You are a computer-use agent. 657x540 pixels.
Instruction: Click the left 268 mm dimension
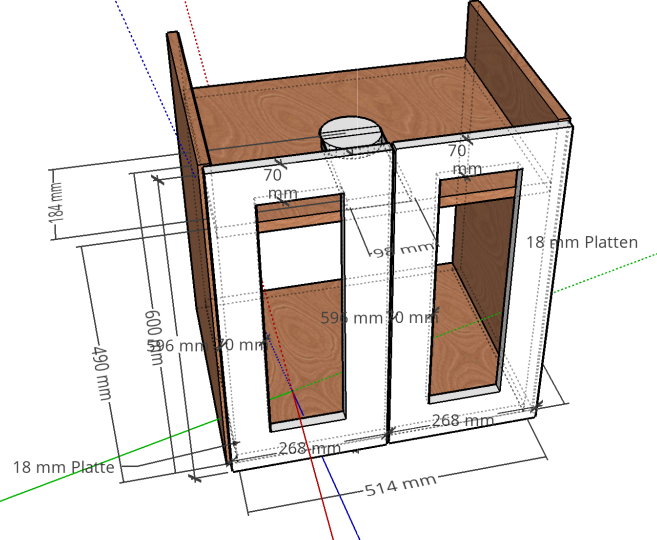pos(309,449)
